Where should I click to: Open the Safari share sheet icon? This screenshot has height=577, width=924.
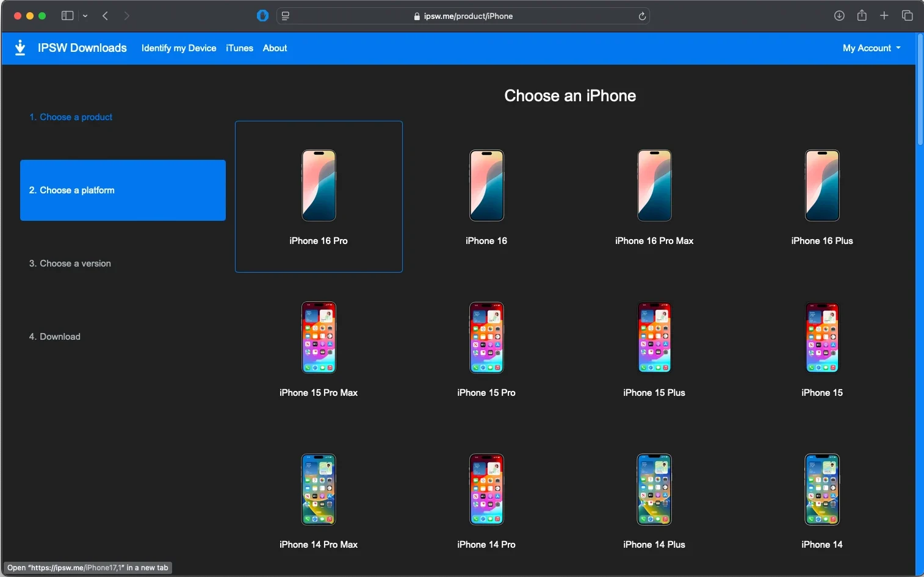click(x=862, y=16)
